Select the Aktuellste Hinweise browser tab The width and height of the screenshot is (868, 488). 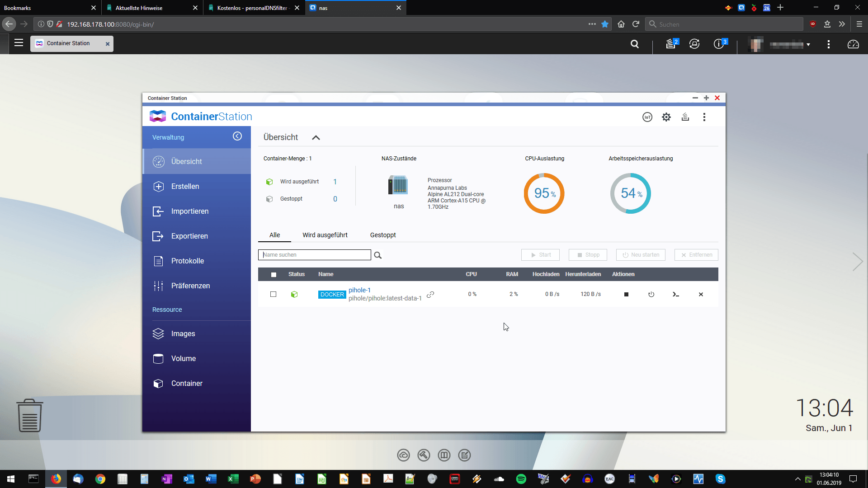point(152,8)
